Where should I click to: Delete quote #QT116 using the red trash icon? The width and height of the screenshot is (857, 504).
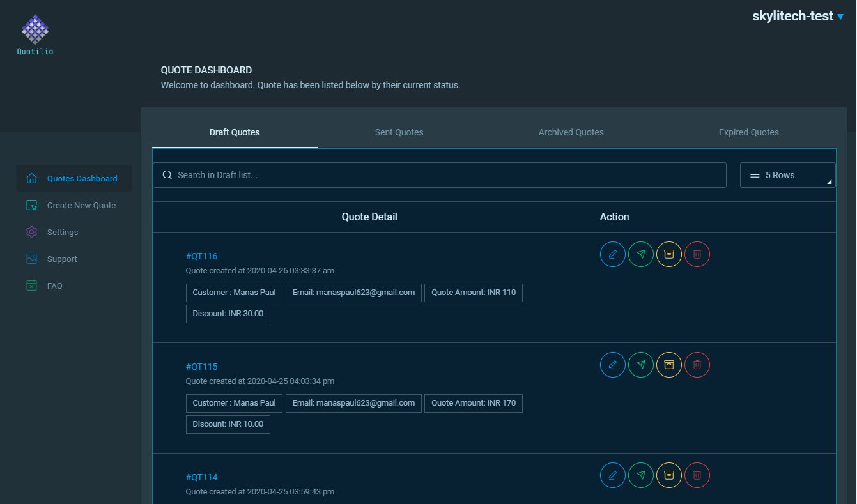click(697, 254)
